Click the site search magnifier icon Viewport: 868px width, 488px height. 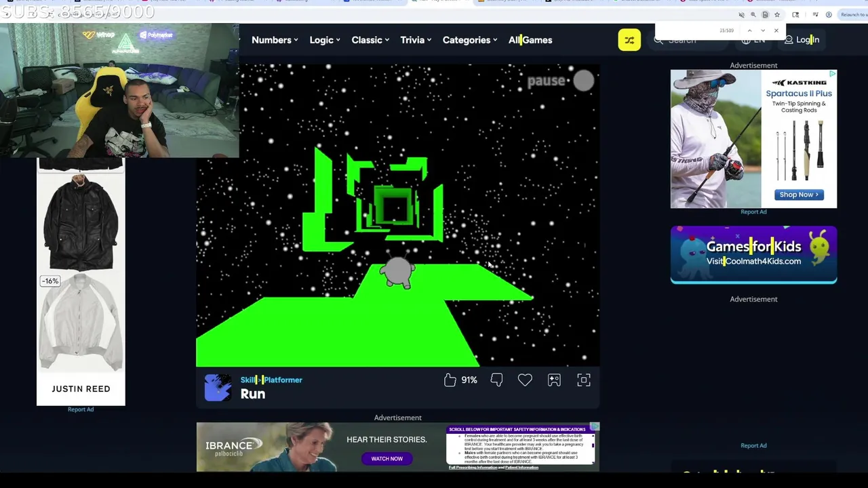658,40
